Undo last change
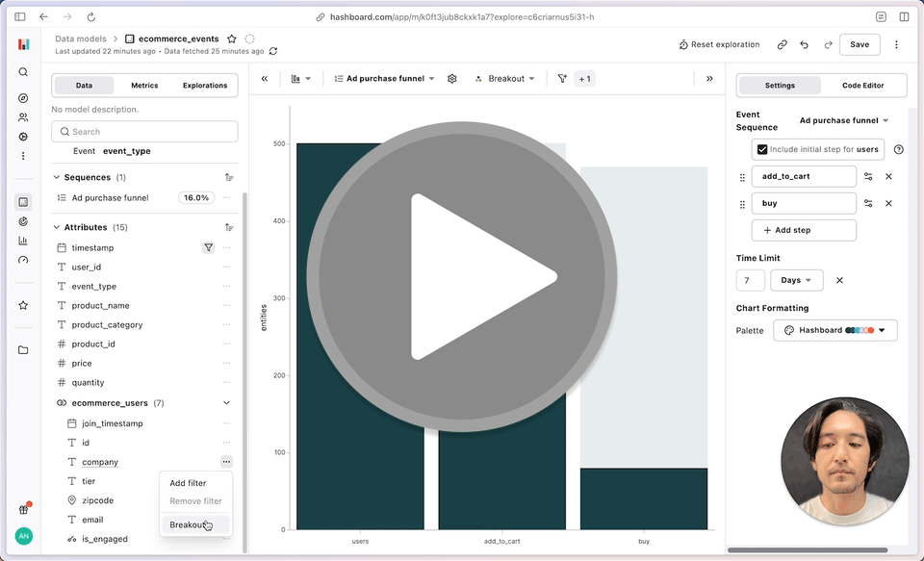The width and height of the screenshot is (924, 561). [x=805, y=45]
